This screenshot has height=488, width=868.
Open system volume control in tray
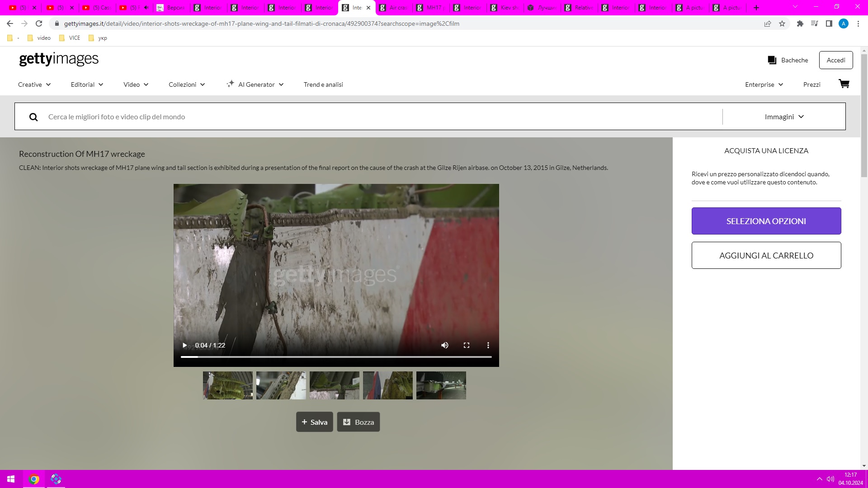point(830,479)
